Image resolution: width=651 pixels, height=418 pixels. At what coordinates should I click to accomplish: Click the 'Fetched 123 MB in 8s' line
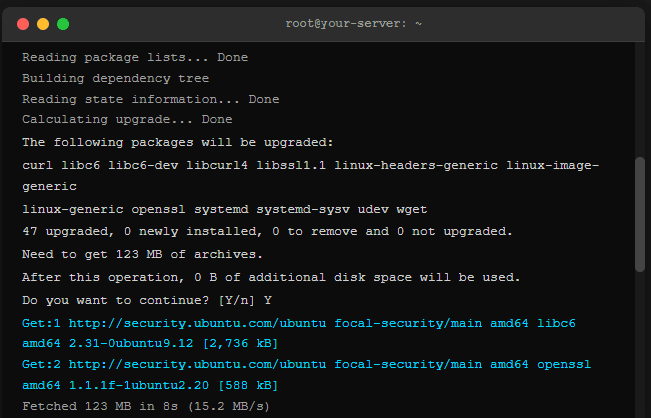pos(145,406)
